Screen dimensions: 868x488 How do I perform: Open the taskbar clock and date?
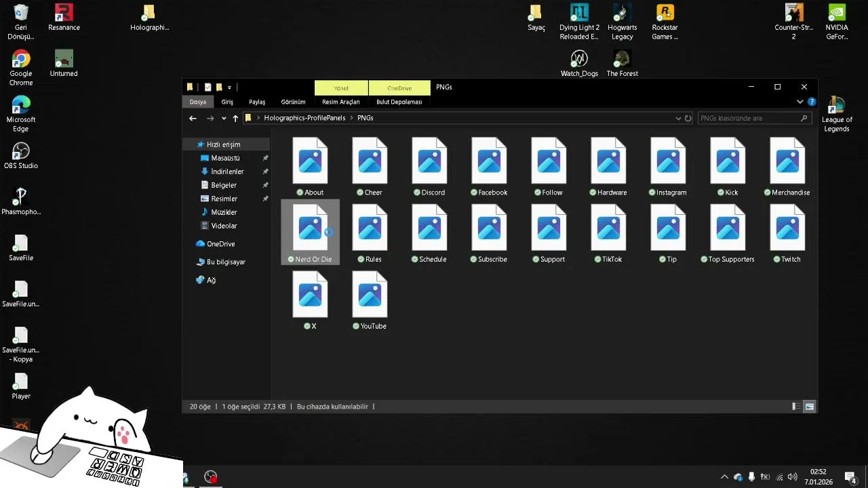pos(818,477)
